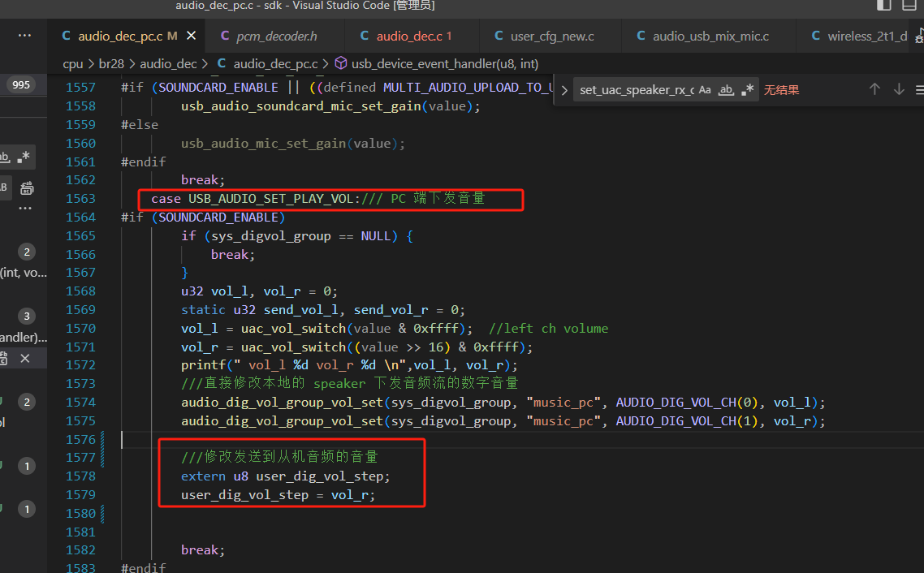The height and width of the screenshot is (573, 924).
Task: Focus the find box containing set_uac_speaker_rx
Action: tap(637, 90)
